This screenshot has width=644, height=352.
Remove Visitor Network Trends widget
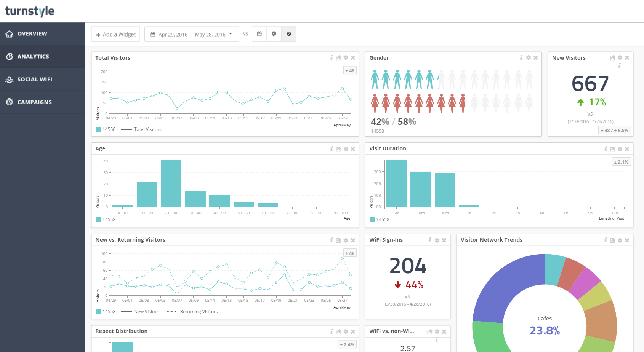[627, 241]
